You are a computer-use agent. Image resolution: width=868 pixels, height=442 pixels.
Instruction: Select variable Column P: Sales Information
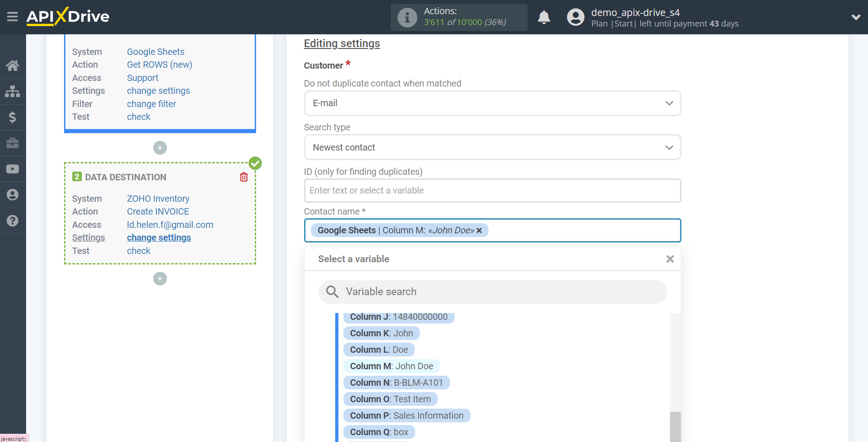tap(407, 416)
